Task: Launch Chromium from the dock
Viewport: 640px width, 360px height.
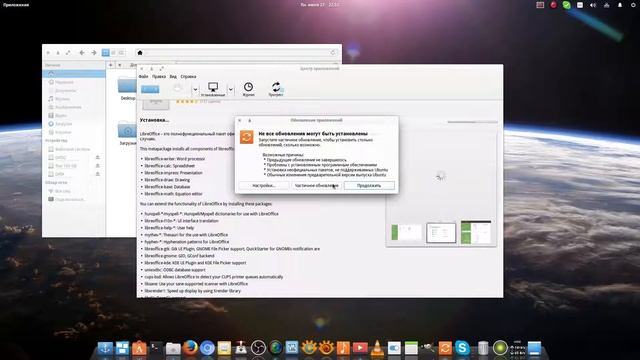Action: (207, 348)
